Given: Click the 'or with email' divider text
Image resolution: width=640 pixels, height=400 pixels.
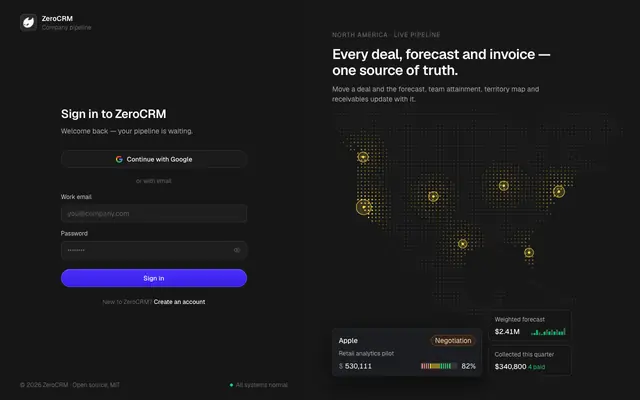Looking at the screenshot, I should point(154,181).
